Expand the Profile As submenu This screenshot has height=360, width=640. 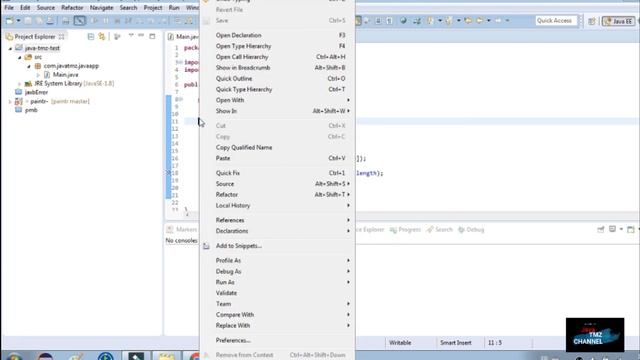[x=278, y=260]
